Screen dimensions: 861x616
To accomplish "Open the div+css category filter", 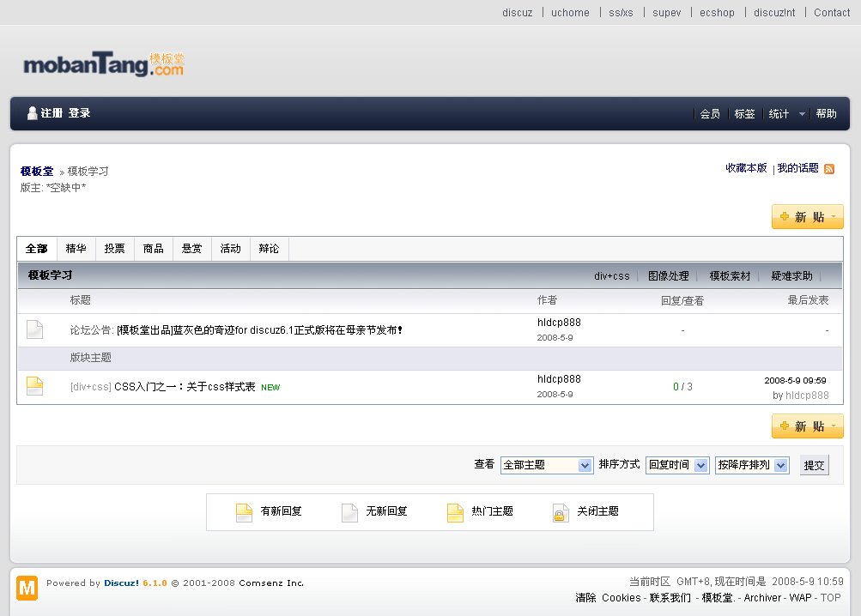I will [x=611, y=276].
